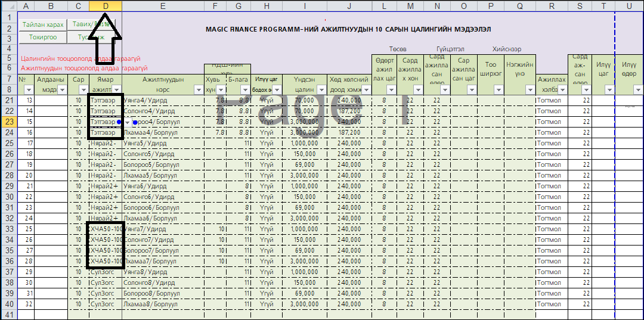The height and width of the screenshot is (320, 644).
Task: Select row 33 header
Action: [8, 229]
